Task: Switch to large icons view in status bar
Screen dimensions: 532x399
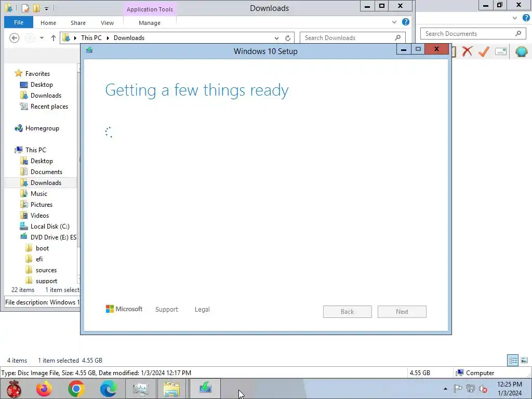Action: click(x=524, y=360)
